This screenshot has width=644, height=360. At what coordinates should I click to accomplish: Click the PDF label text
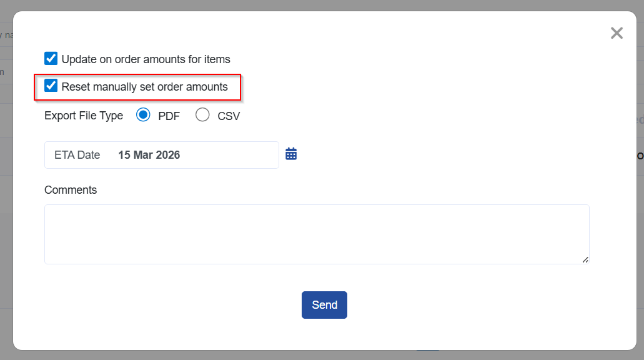169,116
